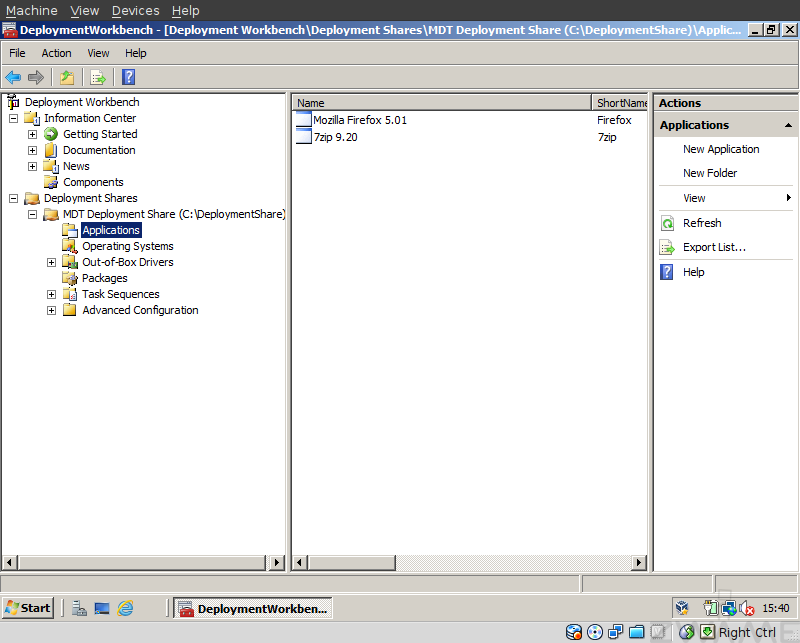Click the Help question mark toolbar icon
This screenshot has height=643, width=800.
(x=129, y=78)
